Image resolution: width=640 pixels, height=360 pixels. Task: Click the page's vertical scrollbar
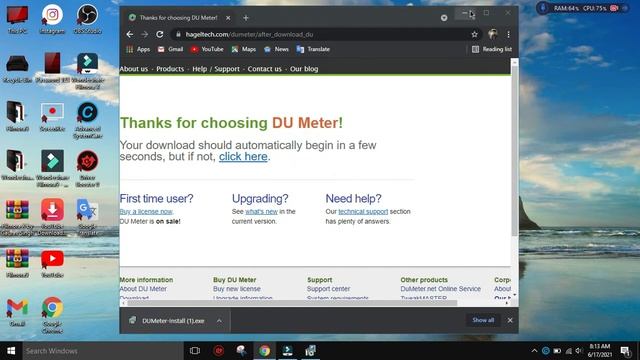(x=515, y=151)
